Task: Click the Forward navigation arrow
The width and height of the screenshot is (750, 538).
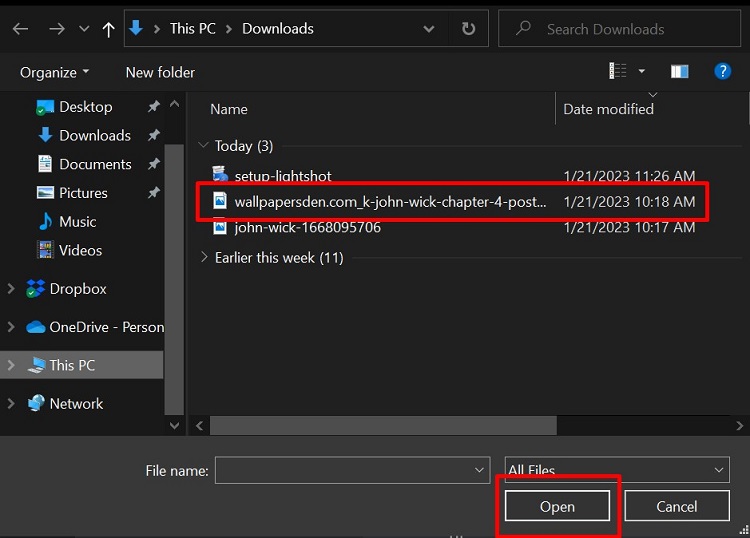Action: point(56,29)
